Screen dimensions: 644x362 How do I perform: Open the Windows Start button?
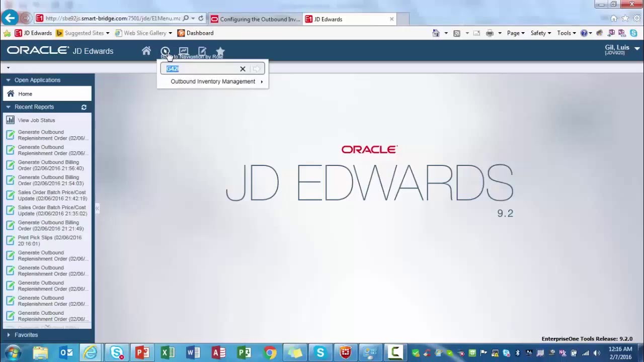click(x=13, y=352)
